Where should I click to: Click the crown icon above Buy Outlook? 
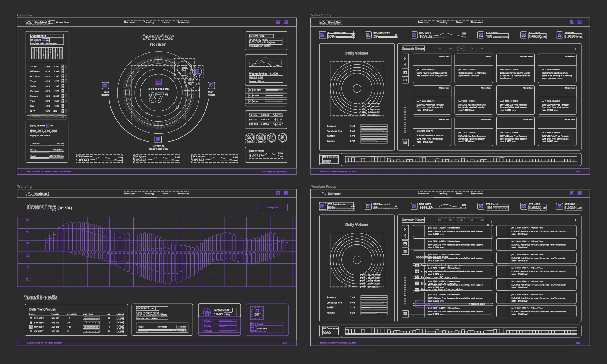[158, 82]
